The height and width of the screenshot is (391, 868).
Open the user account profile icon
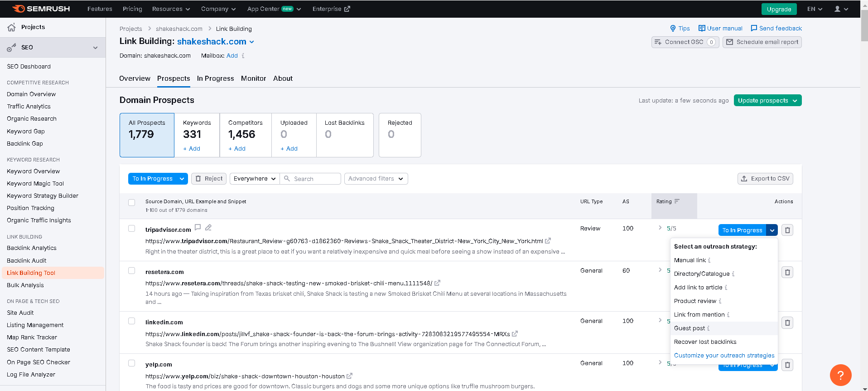[x=837, y=9]
